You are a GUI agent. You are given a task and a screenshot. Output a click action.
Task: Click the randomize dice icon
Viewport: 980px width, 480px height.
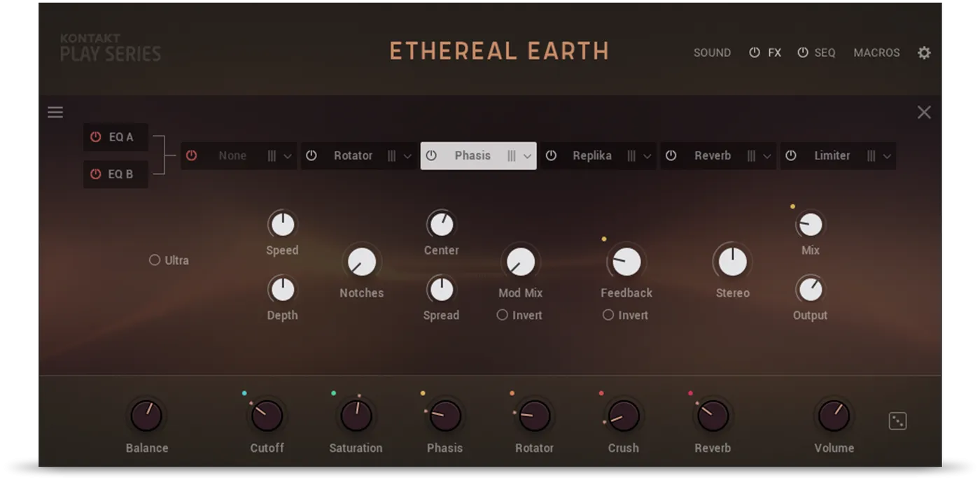pyautogui.click(x=897, y=421)
